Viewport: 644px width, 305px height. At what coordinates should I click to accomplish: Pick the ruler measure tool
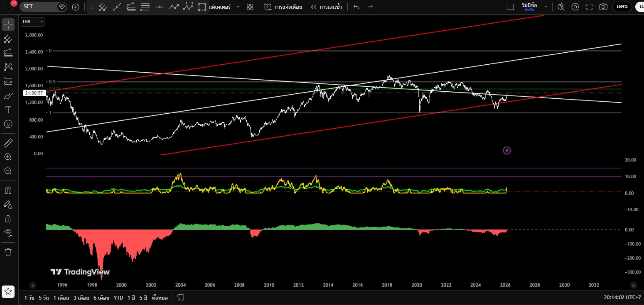tap(8, 143)
